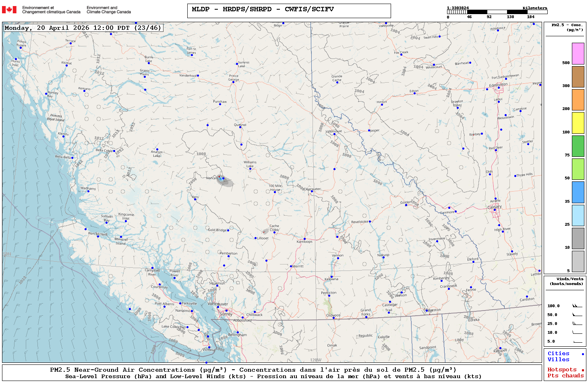The image size is (588, 383).
Task: Select the 50.0 knots wind barb symbol
Action: click(577, 315)
